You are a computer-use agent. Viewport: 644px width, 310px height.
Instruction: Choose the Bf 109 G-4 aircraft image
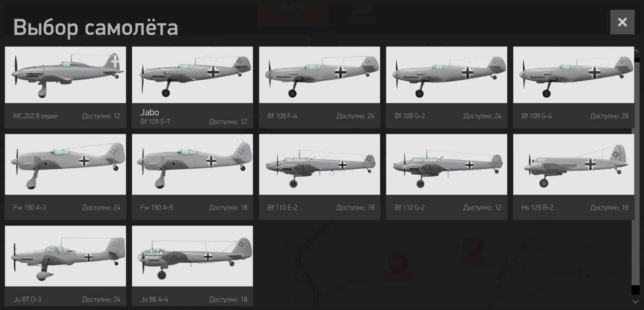point(574,75)
